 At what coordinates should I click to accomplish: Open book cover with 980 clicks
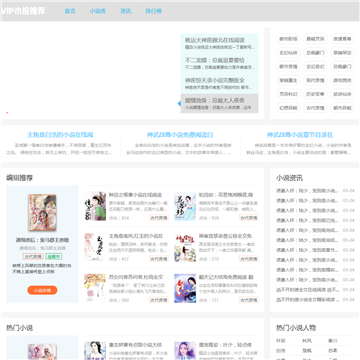point(95,288)
